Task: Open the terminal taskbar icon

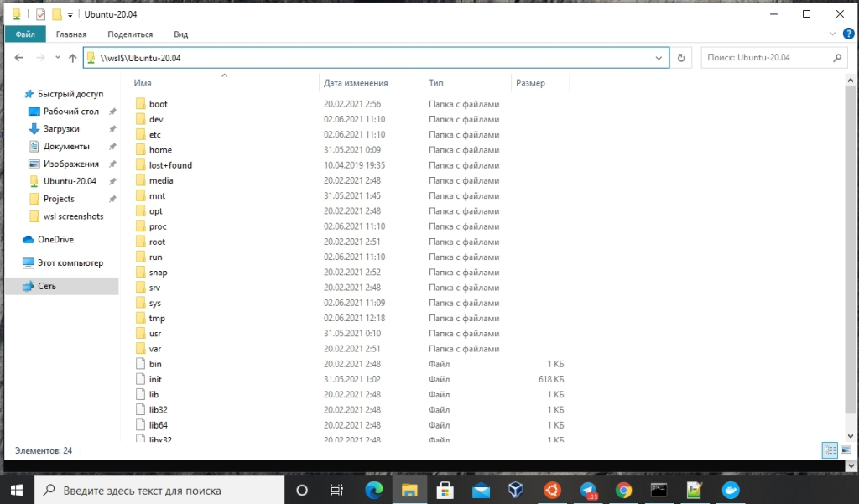Action: click(659, 490)
